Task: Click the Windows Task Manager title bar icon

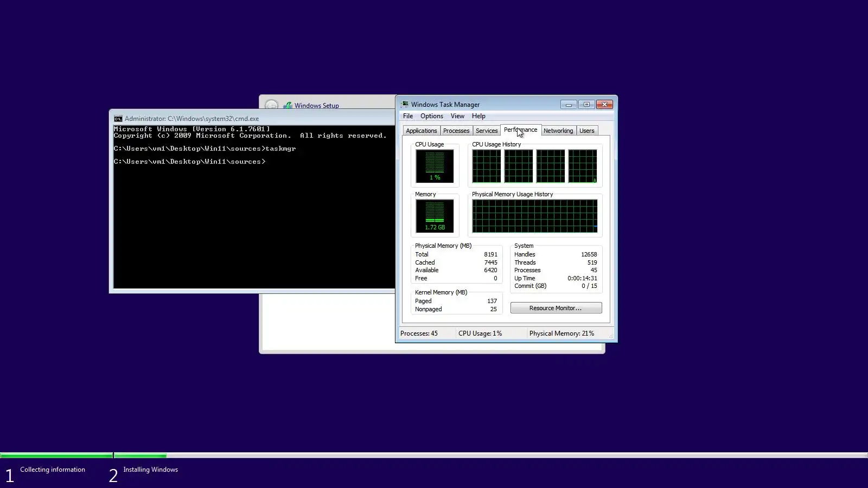Action: [405, 104]
